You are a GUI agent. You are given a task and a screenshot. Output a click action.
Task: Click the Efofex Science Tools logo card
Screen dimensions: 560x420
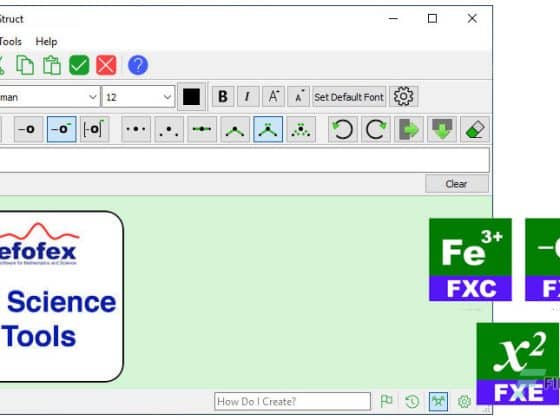61,296
